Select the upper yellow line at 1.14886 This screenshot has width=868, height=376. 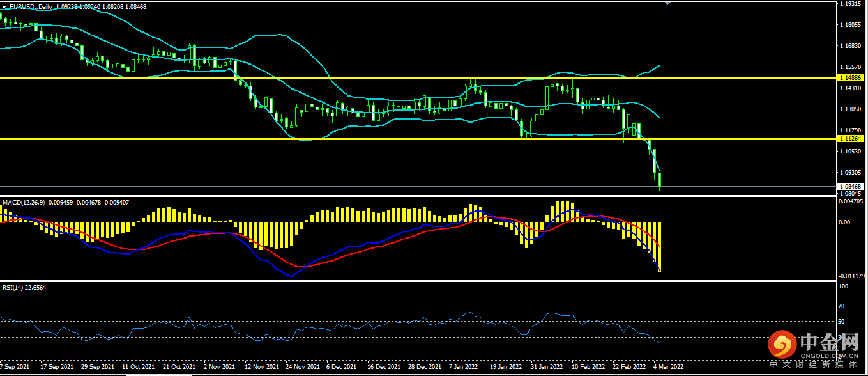(418, 78)
